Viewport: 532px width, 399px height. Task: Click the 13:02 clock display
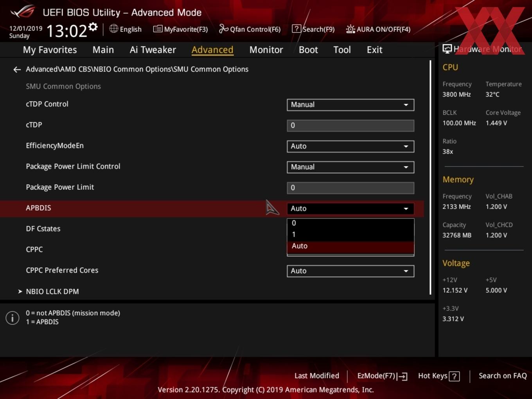coord(67,31)
